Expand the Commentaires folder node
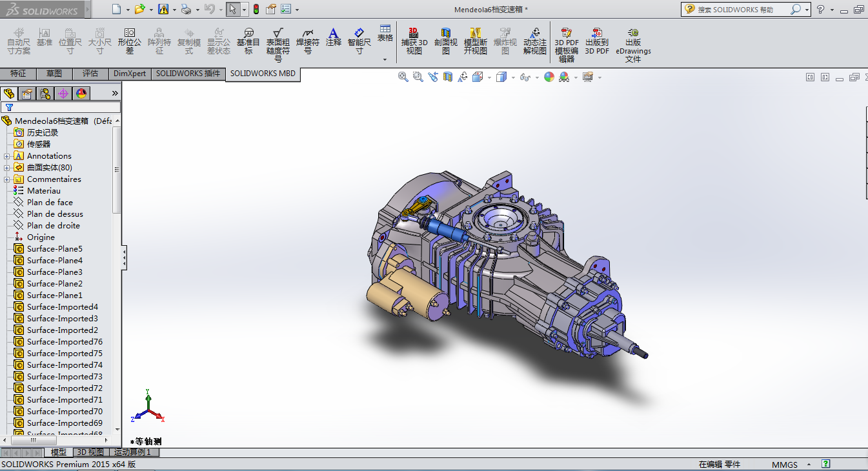 (6, 179)
